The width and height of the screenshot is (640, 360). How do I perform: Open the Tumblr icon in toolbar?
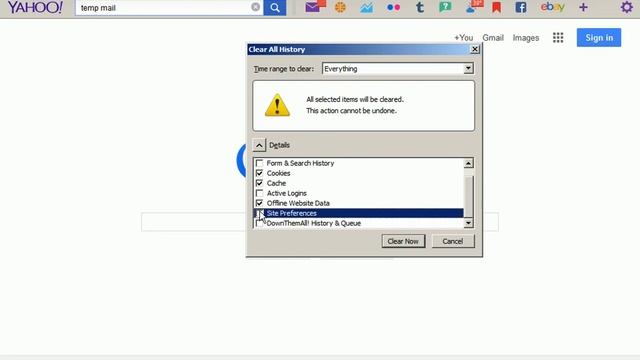click(420, 7)
